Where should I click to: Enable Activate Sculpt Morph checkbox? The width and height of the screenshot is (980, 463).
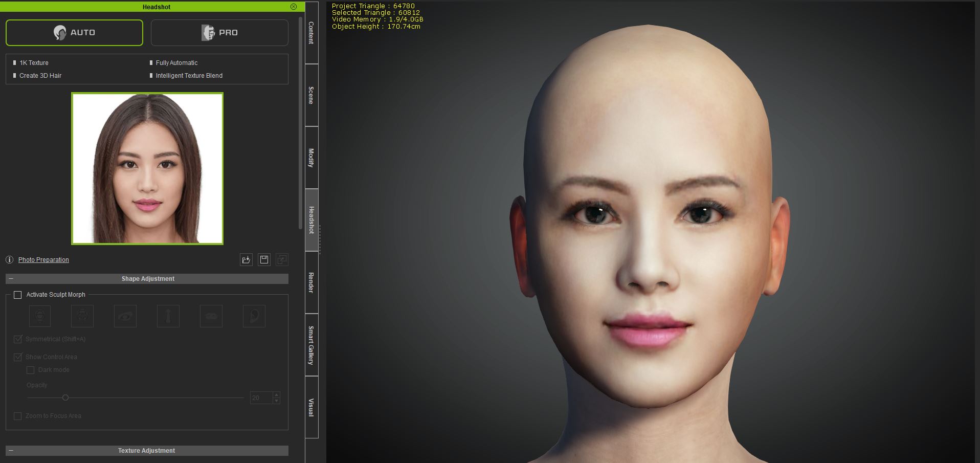click(x=18, y=295)
